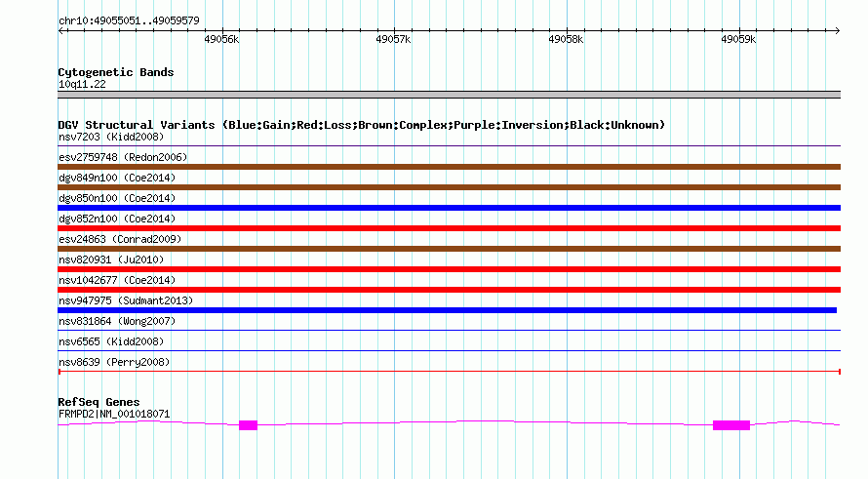Viewport: 868px width, 479px height.
Task: Click the dgv850n100 (Coe2014) label
Action: click(117, 198)
